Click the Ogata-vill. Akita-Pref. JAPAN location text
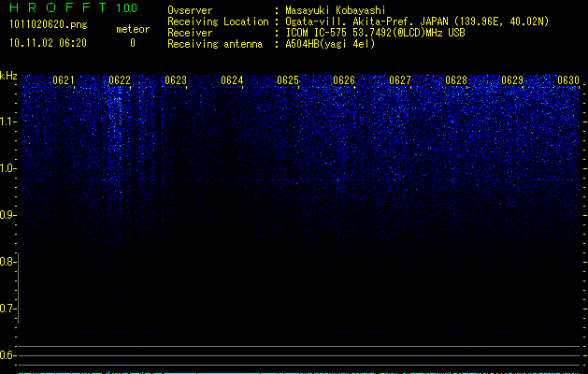The width and height of the screenshot is (588, 374). click(417, 22)
